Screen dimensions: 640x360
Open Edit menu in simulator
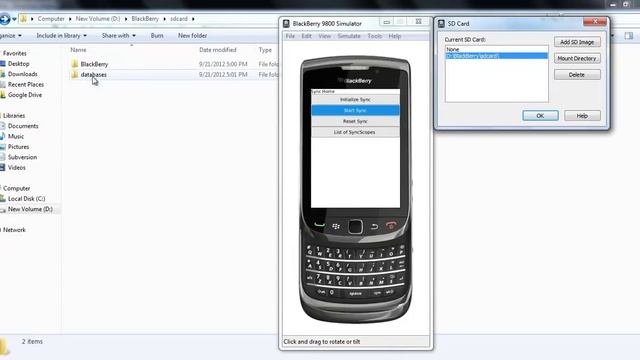[x=307, y=36]
